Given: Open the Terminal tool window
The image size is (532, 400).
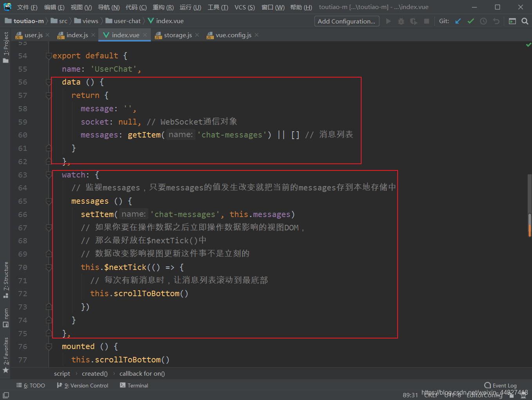Looking at the screenshot, I should pyautogui.click(x=134, y=386).
